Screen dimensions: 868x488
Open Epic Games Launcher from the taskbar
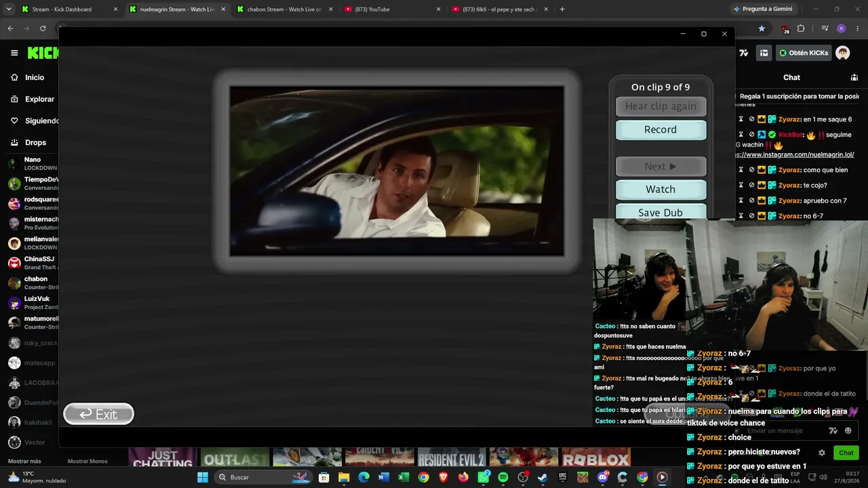[563, 477]
